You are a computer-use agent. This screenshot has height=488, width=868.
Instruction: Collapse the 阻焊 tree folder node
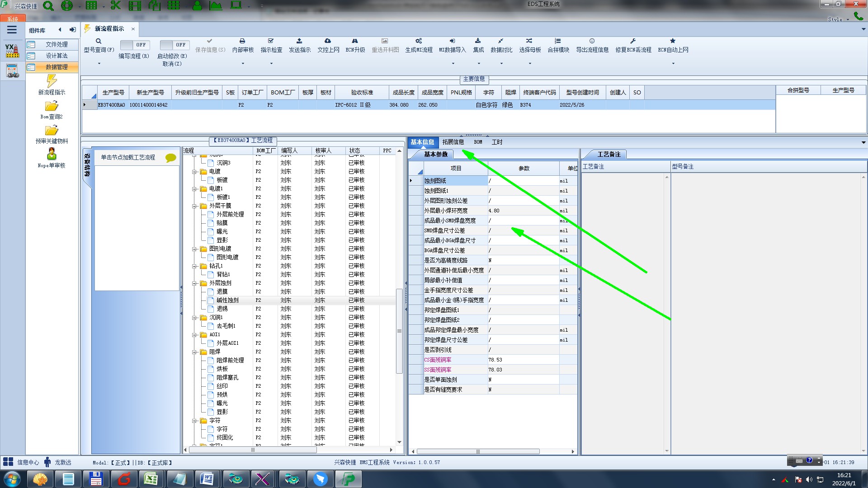tap(194, 352)
